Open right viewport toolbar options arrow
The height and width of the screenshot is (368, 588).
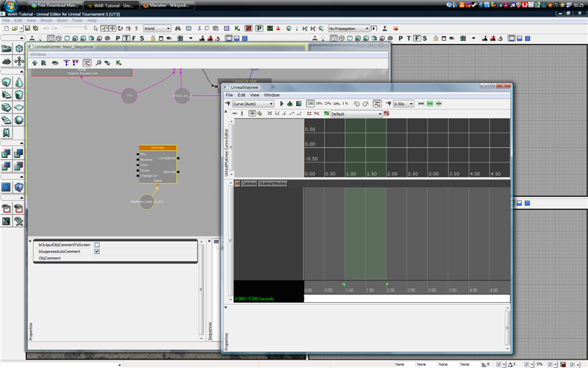tap(473, 39)
